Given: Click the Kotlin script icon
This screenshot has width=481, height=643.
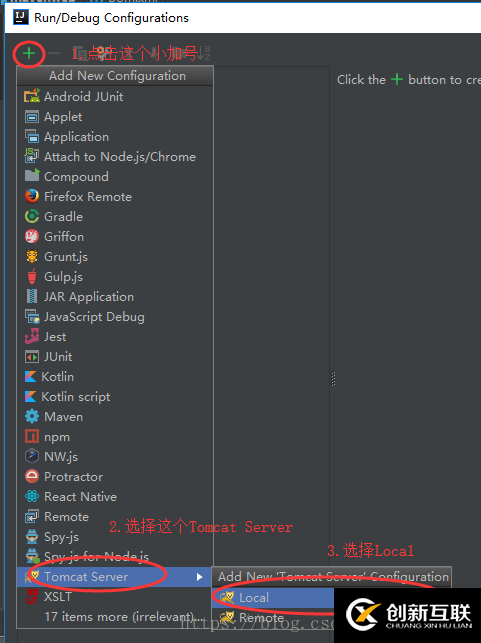Looking at the screenshot, I should [x=31, y=397].
